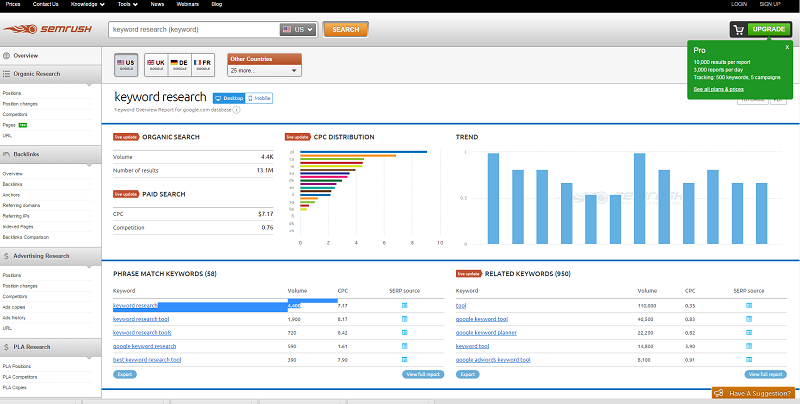Open the US database dropdown in search bar

tap(298, 30)
